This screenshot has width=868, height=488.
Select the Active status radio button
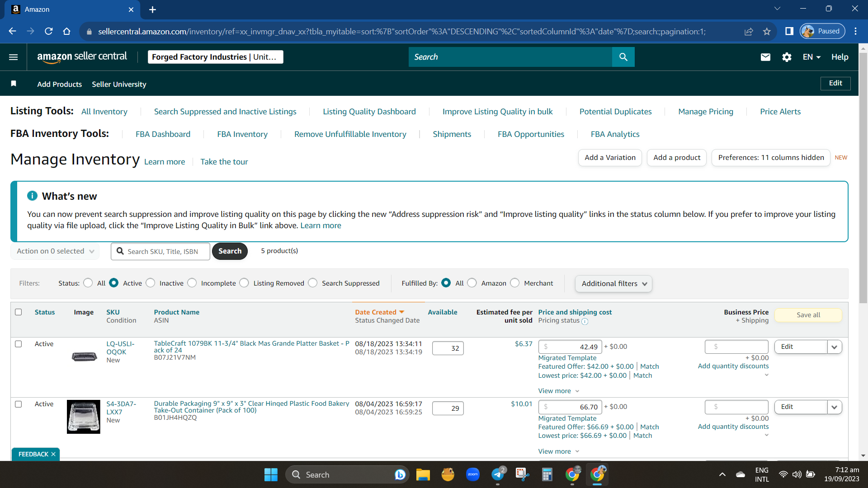[114, 283]
